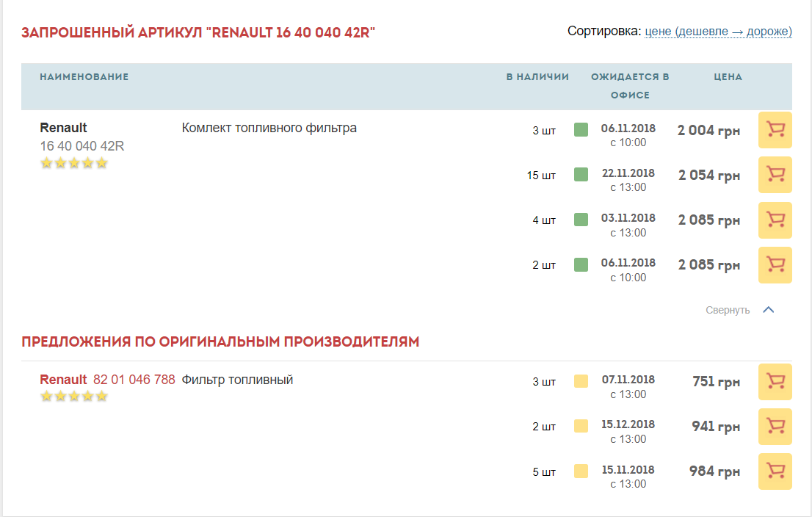Add the 2 054 грн offer to cart
Image resolution: width=812 pixels, height=517 pixels.
(x=775, y=175)
